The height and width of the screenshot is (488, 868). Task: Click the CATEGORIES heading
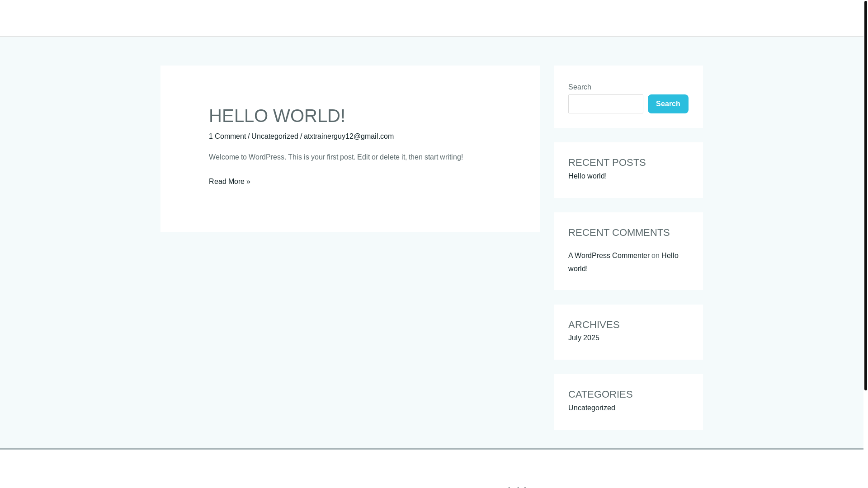click(x=600, y=394)
